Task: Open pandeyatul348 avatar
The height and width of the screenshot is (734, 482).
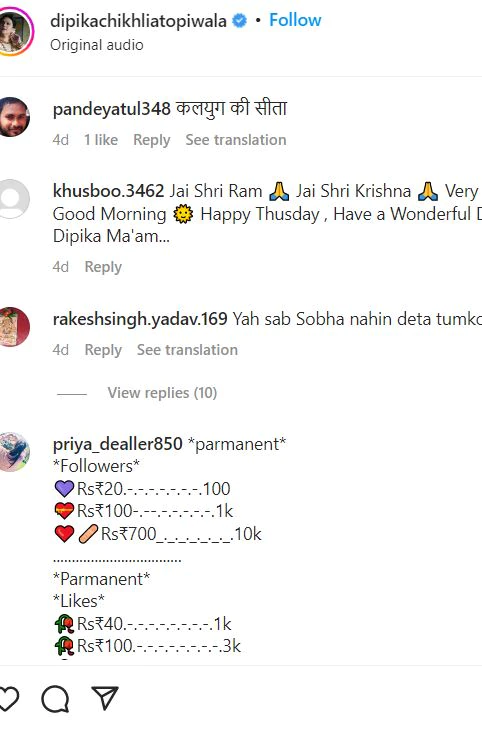Action: (14, 117)
